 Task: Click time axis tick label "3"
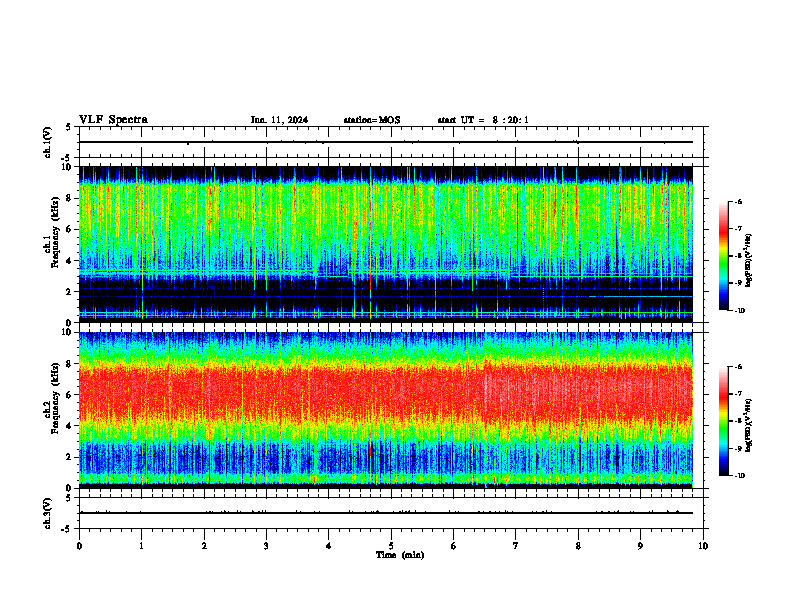click(266, 546)
